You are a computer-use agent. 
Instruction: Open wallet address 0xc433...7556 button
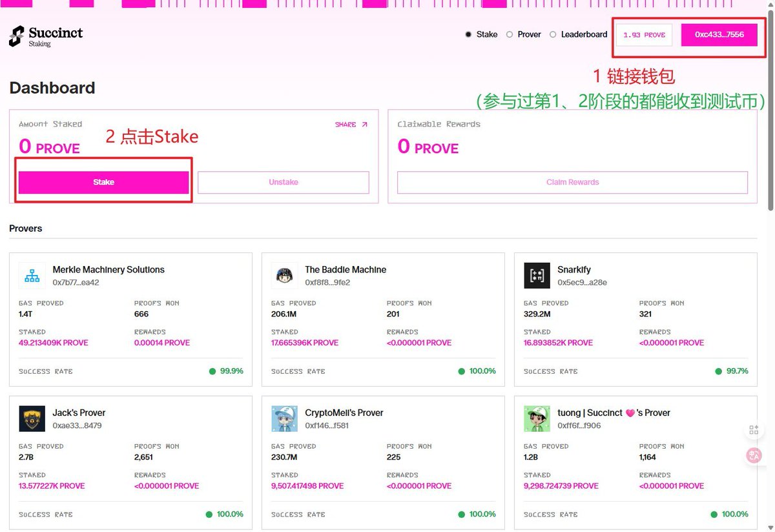pyautogui.click(x=719, y=35)
